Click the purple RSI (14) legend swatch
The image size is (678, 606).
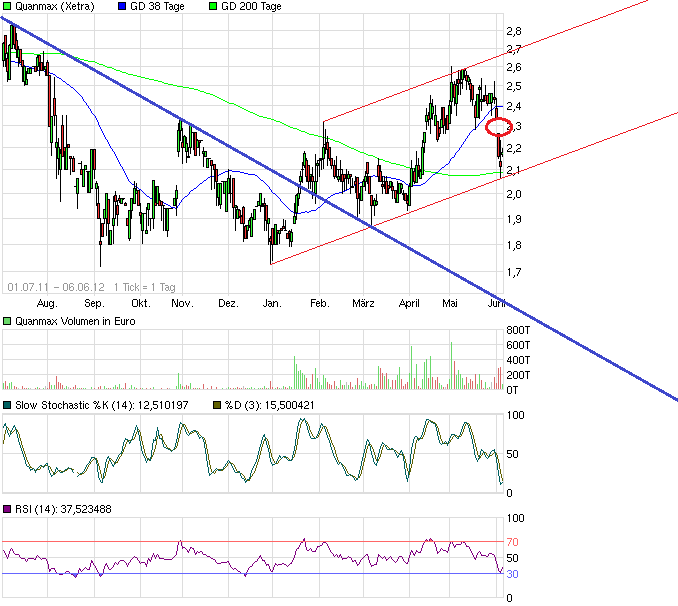click(8, 509)
